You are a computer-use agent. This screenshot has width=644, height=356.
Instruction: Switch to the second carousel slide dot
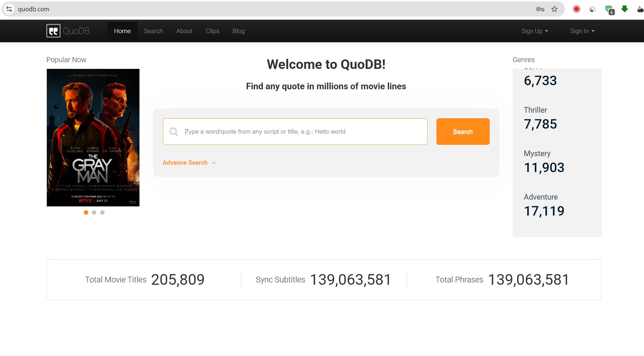(94, 212)
